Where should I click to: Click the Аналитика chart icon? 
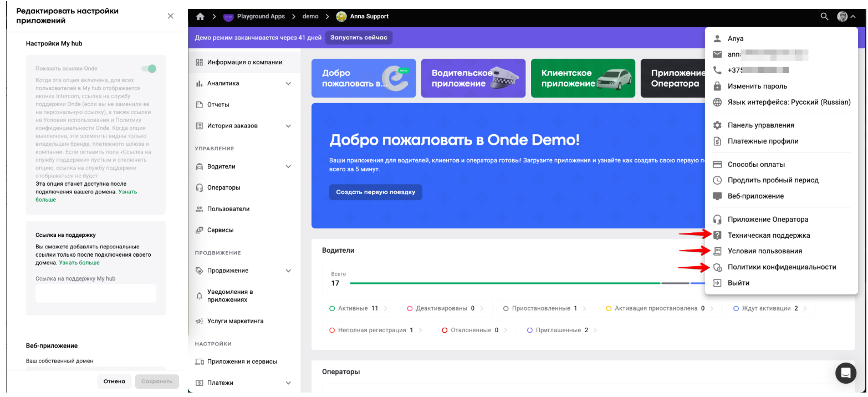(x=200, y=84)
